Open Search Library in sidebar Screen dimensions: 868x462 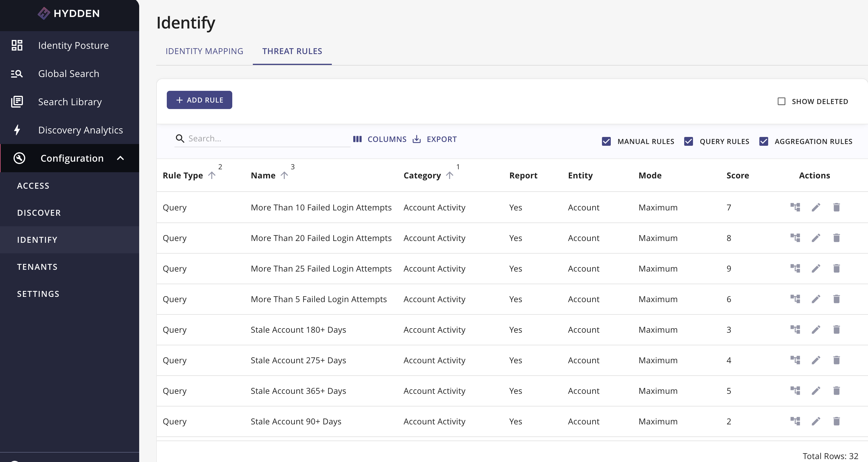(x=69, y=101)
